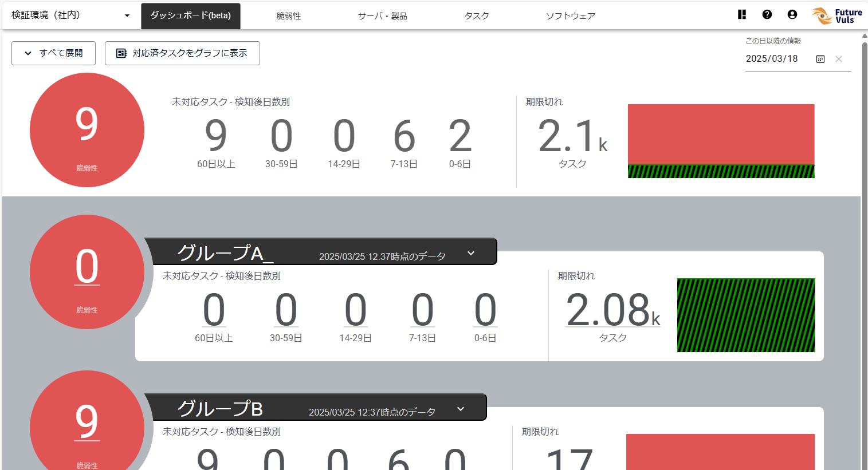Click グループA_ 30-59日 count link
868x470 pixels.
point(286,310)
